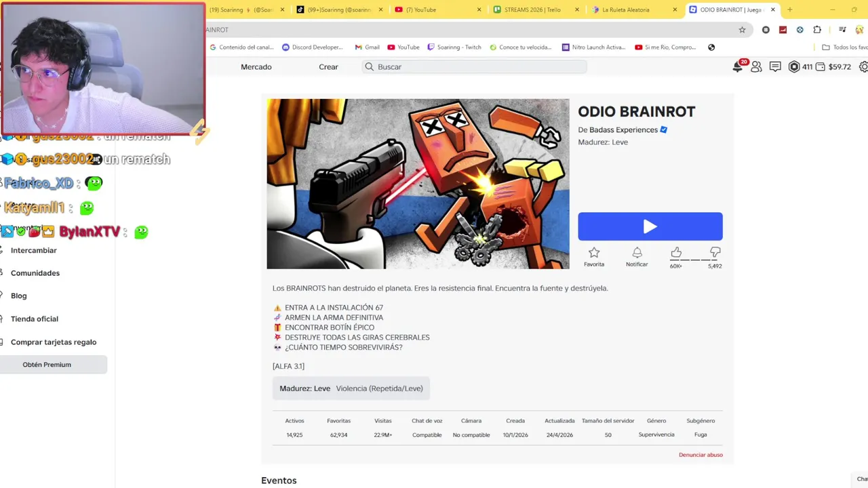Click the 14,925 Activos value
Image resolution: width=868 pixels, height=488 pixels.
pos(294,434)
